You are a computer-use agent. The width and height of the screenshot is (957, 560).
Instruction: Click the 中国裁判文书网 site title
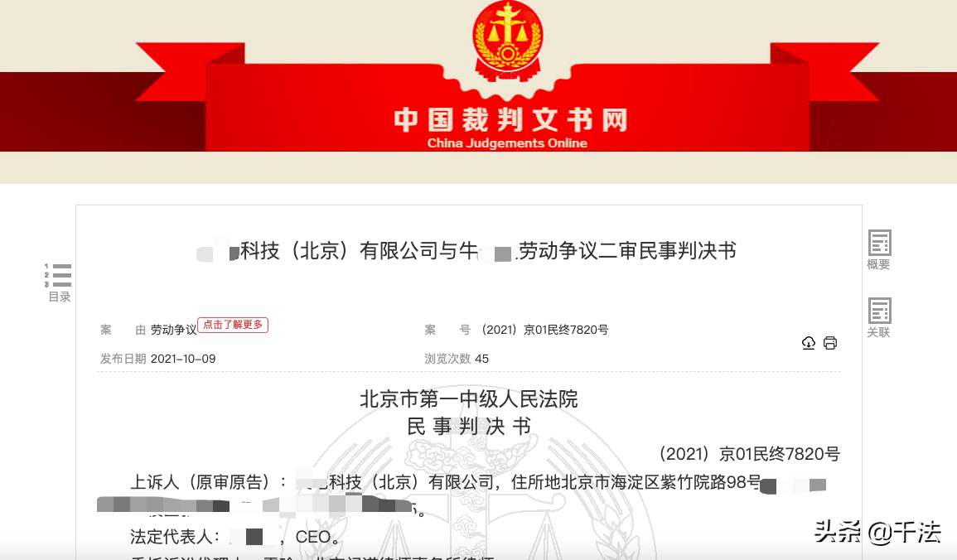click(510, 119)
